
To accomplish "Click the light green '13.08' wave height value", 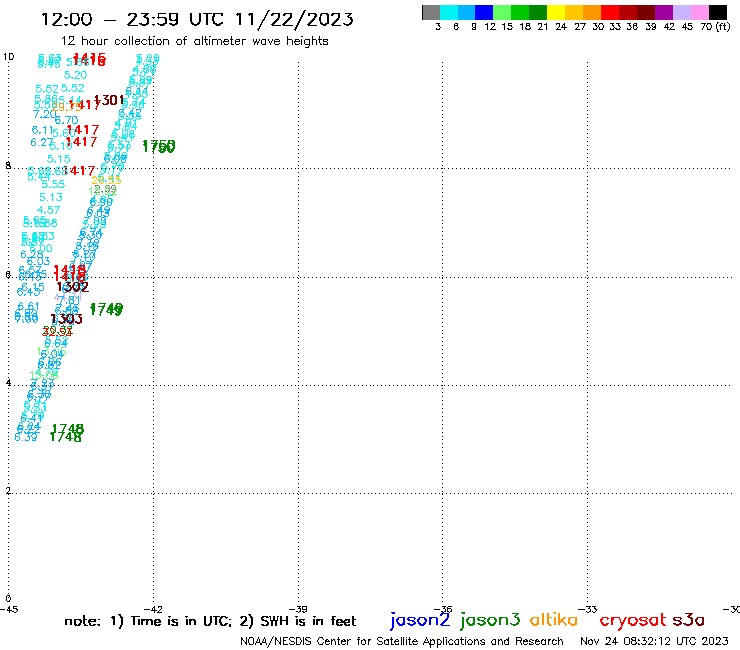I will click(x=44, y=375).
